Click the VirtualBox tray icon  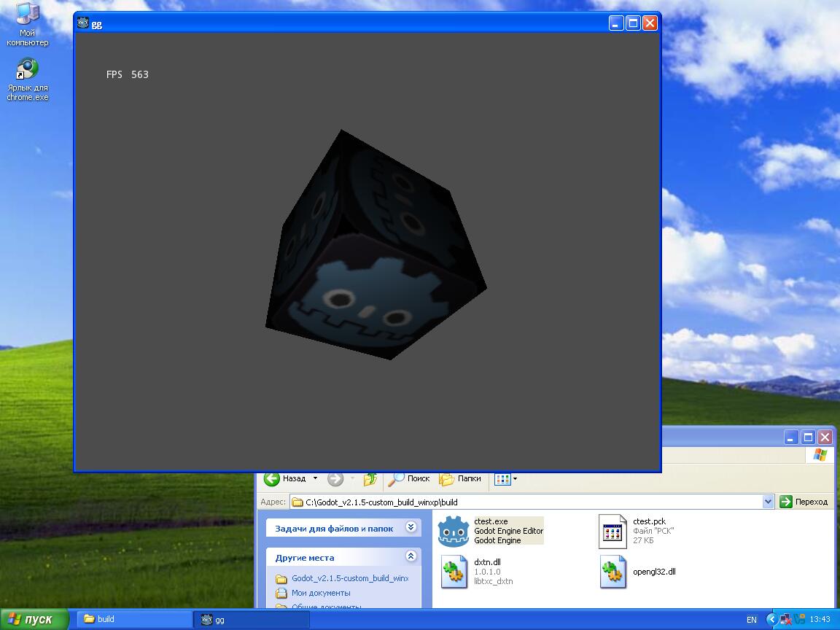coord(799,620)
